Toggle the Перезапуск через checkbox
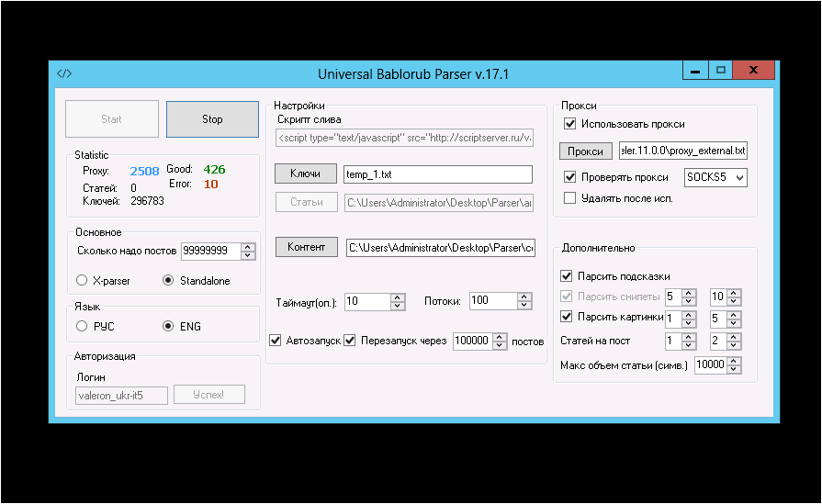Viewport: 822px width, 504px height. click(350, 341)
